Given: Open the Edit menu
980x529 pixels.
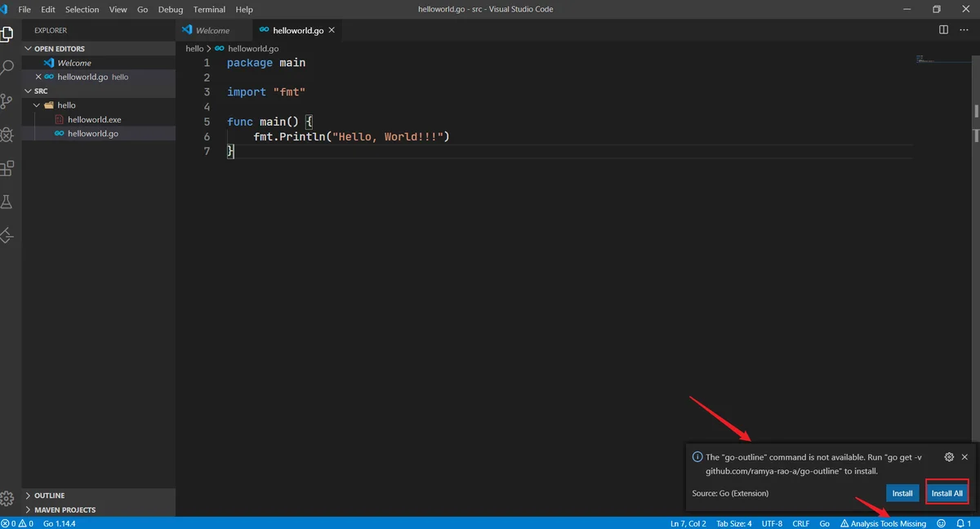Looking at the screenshot, I should point(48,9).
